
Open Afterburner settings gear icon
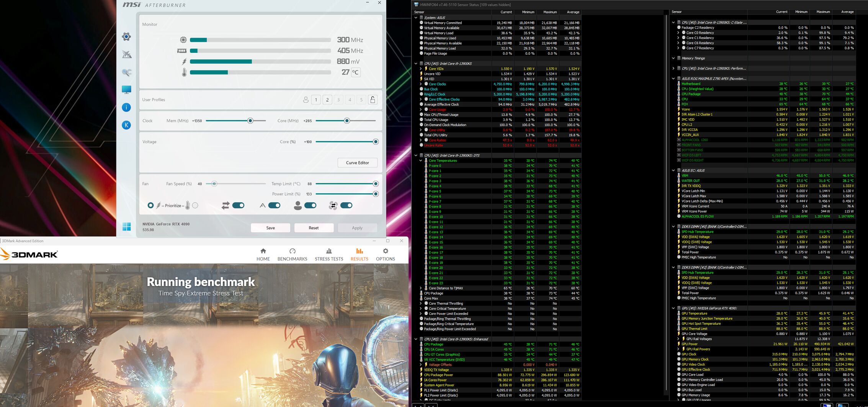(x=126, y=37)
